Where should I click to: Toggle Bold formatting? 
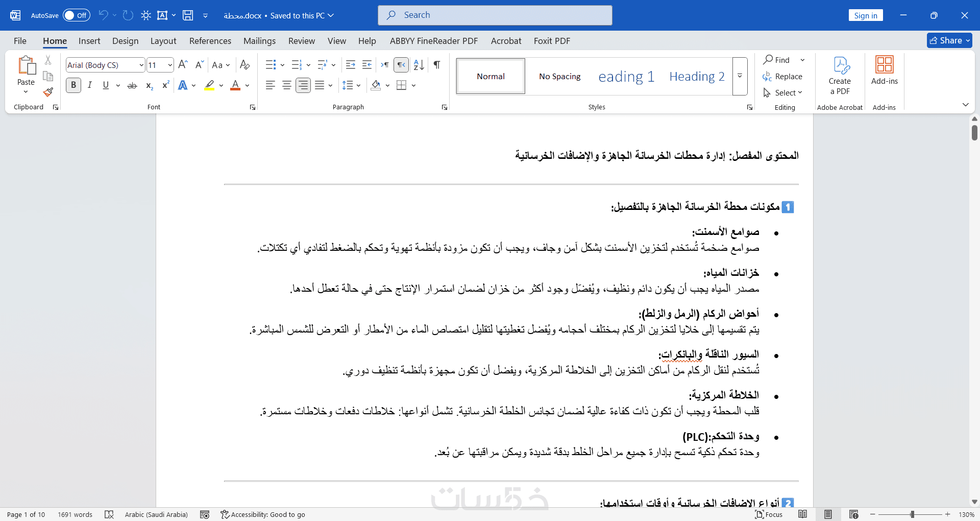click(x=73, y=85)
